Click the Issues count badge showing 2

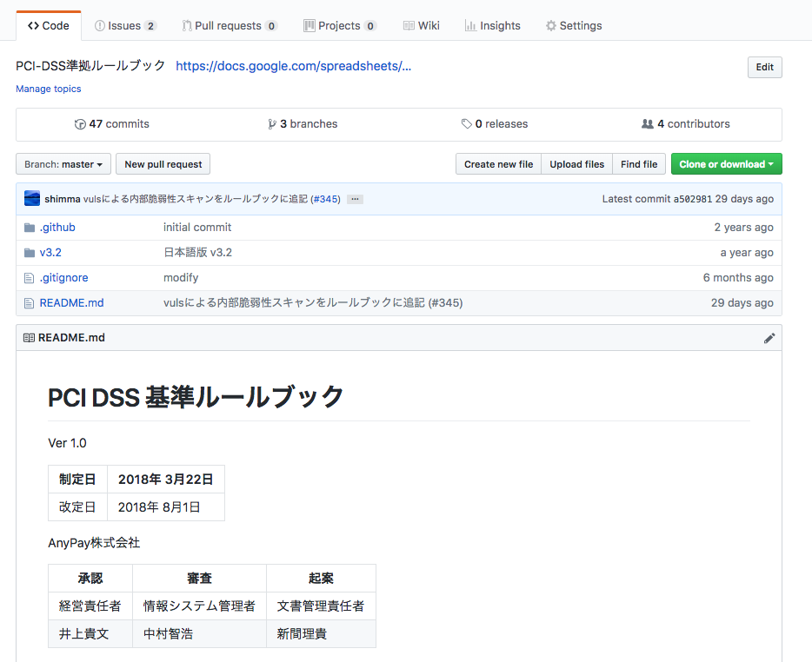tap(150, 26)
